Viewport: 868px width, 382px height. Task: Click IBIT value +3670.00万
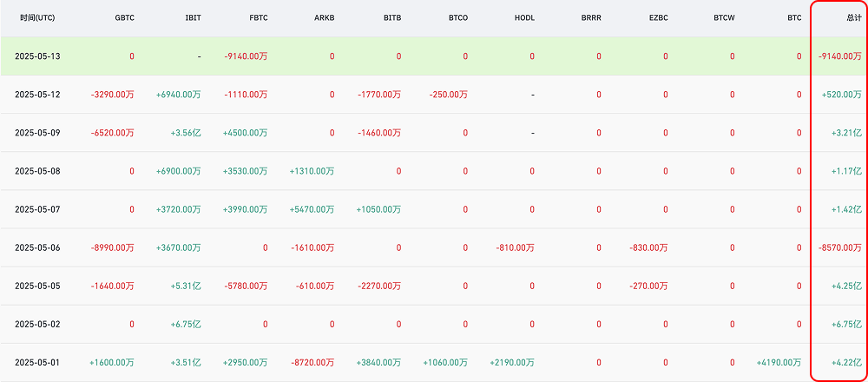click(x=179, y=248)
